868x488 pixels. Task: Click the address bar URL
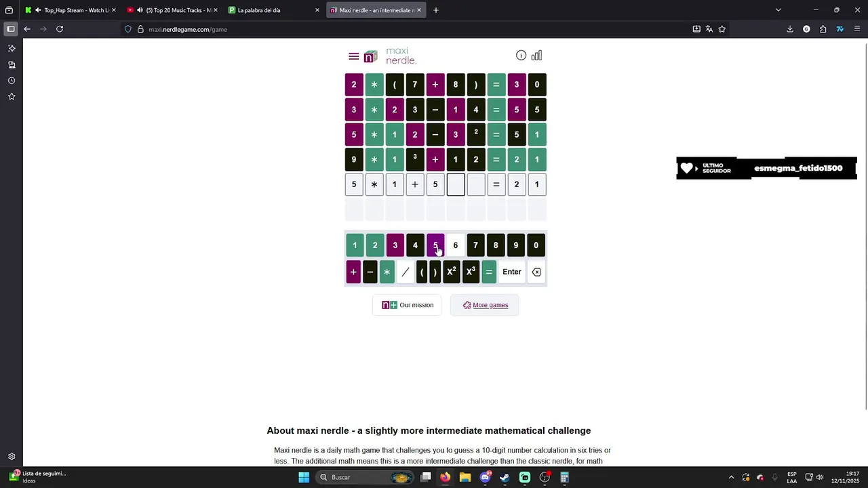[188, 29]
